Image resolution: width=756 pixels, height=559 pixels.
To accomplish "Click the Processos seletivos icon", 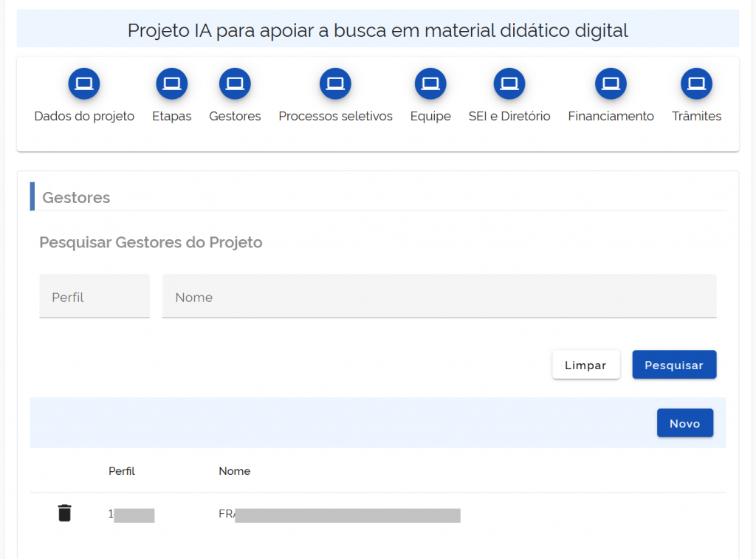I will click(x=335, y=83).
